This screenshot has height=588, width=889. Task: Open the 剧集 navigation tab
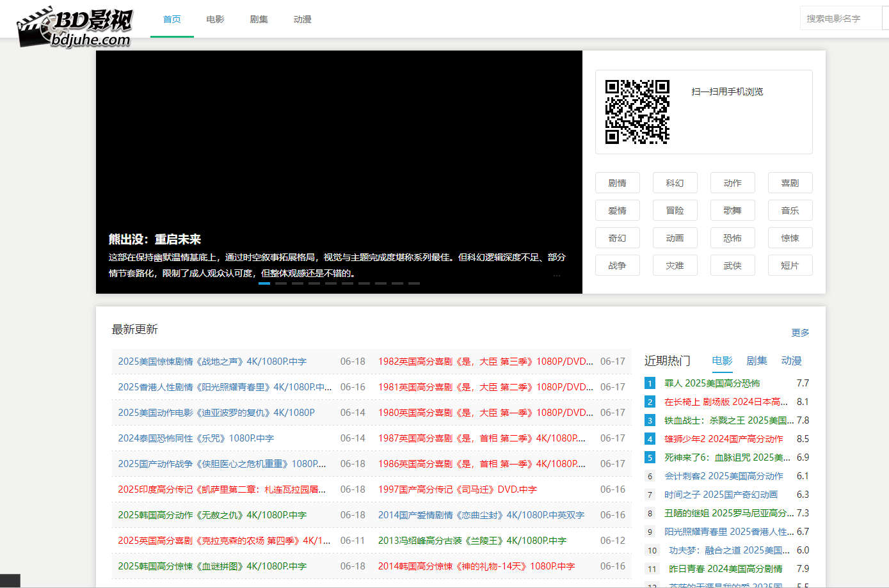click(259, 19)
